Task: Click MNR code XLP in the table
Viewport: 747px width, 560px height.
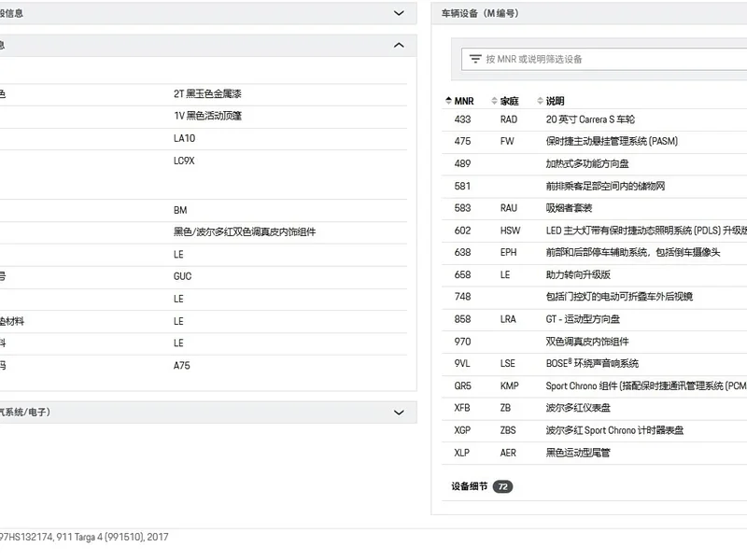Action: coord(462,453)
